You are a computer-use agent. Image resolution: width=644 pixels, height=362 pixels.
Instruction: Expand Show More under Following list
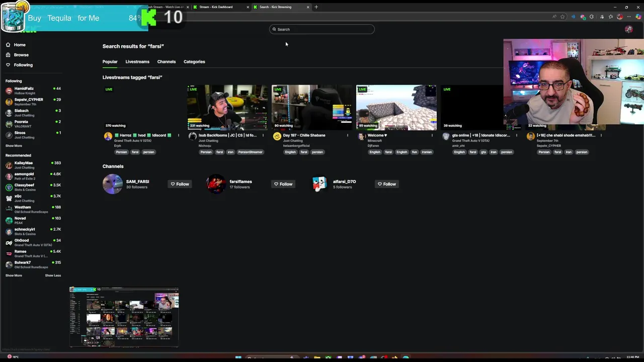pyautogui.click(x=14, y=146)
